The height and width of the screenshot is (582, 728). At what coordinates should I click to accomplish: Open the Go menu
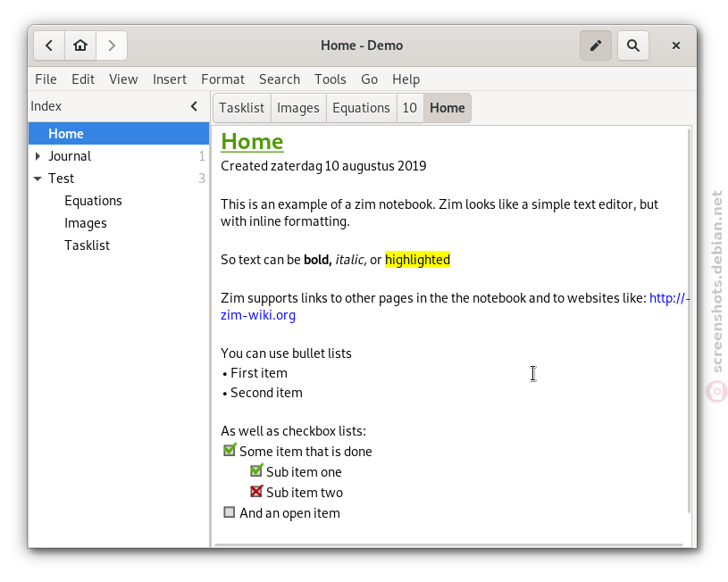[x=369, y=79]
